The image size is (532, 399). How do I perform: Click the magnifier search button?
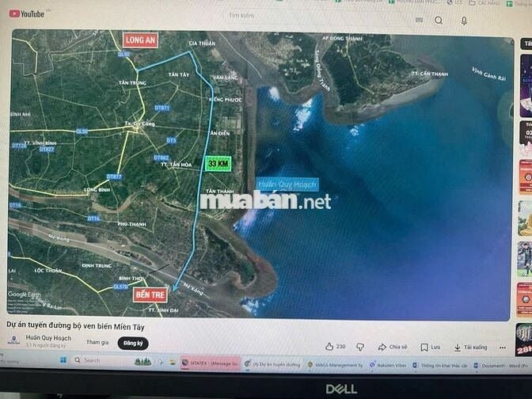pos(439,21)
